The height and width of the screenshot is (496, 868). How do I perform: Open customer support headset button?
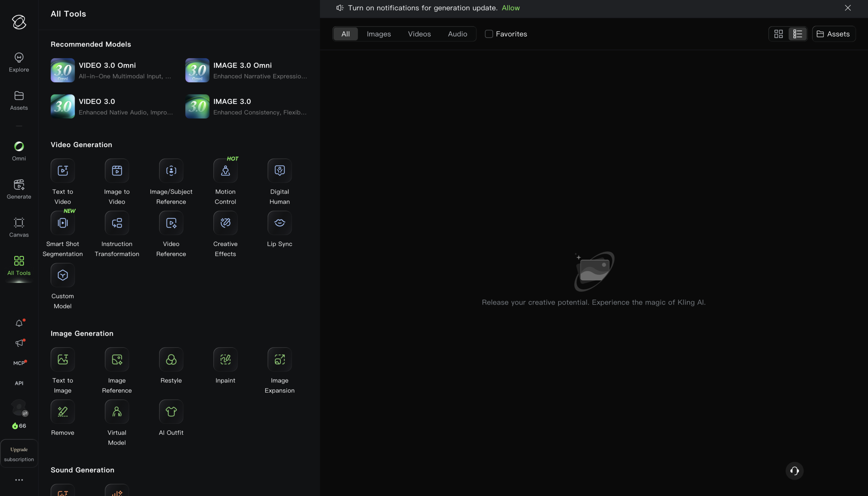[794, 471]
